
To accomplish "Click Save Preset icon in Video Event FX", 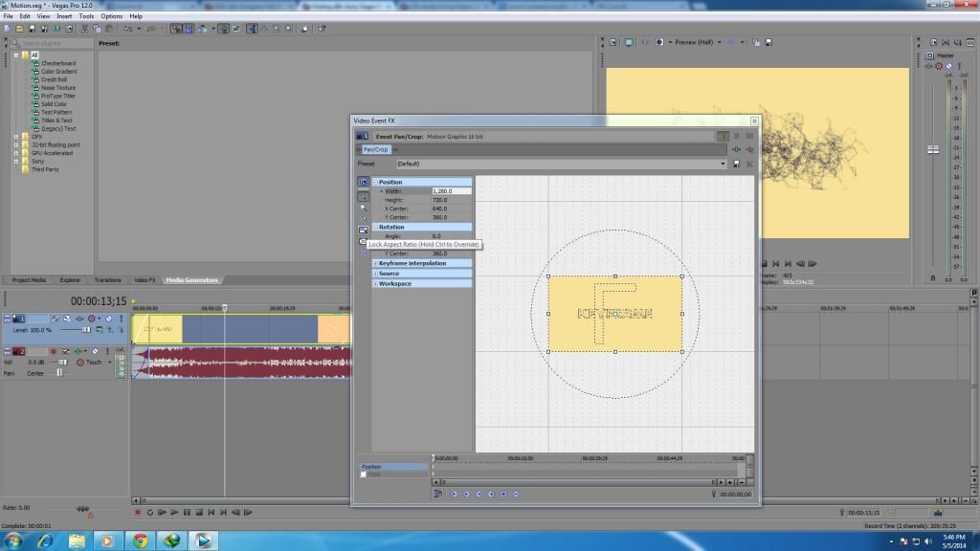I will [x=737, y=164].
